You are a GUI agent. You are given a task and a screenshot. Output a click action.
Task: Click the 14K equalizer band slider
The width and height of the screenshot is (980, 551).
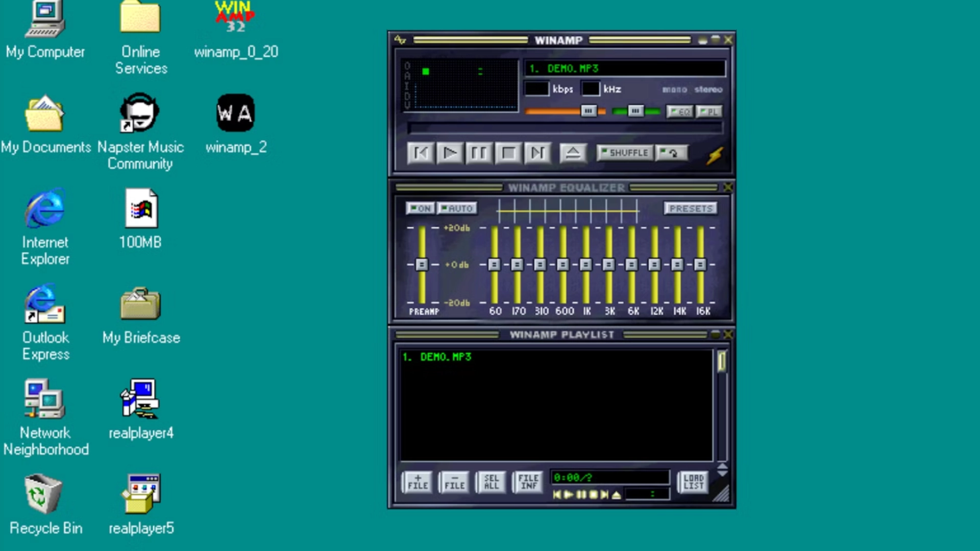677,264
